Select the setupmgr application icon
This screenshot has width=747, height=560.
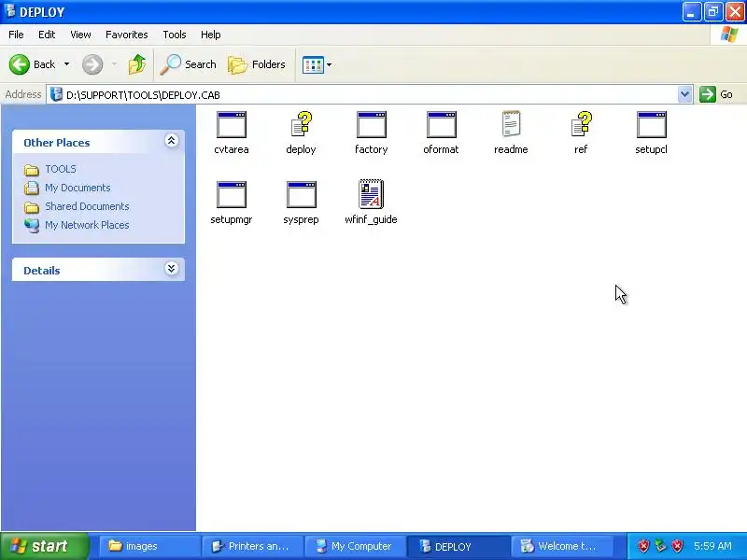pyautogui.click(x=231, y=195)
